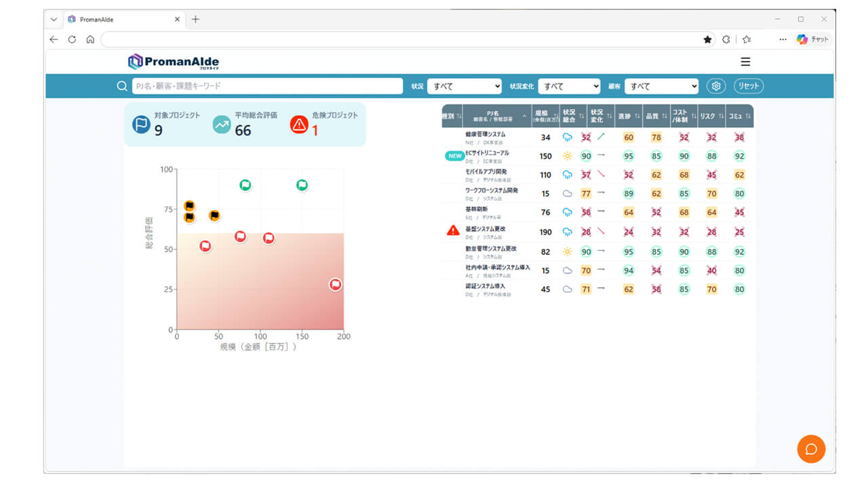868x488 pixels.
Task: Open the settings gear next to リセット
Action: 716,86
